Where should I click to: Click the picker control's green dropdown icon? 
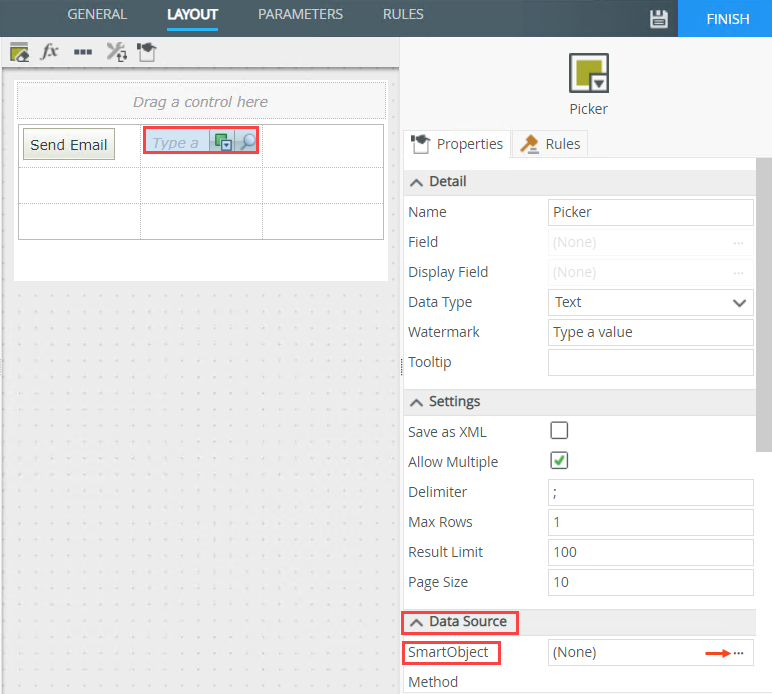point(223,142)
